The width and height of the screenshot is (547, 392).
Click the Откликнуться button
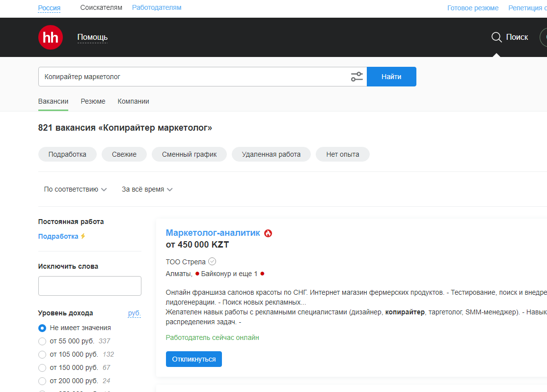click(193, 359)
